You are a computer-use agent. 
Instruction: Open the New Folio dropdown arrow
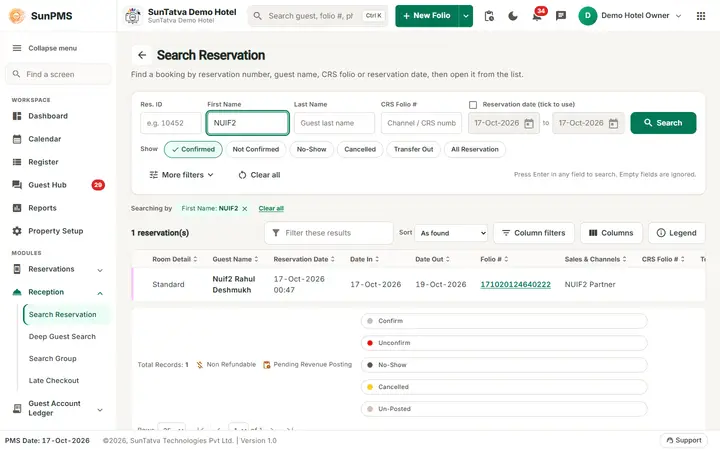(x=466, y=16)
